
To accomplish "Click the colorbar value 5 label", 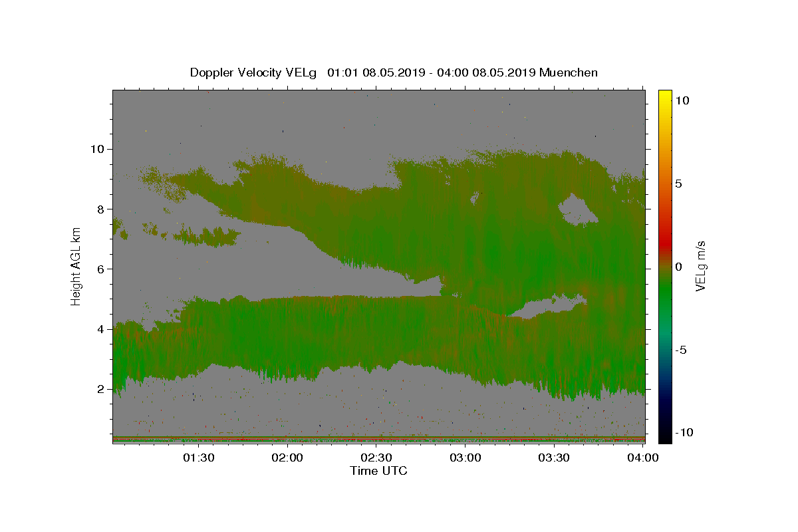I will pos(678,184).
